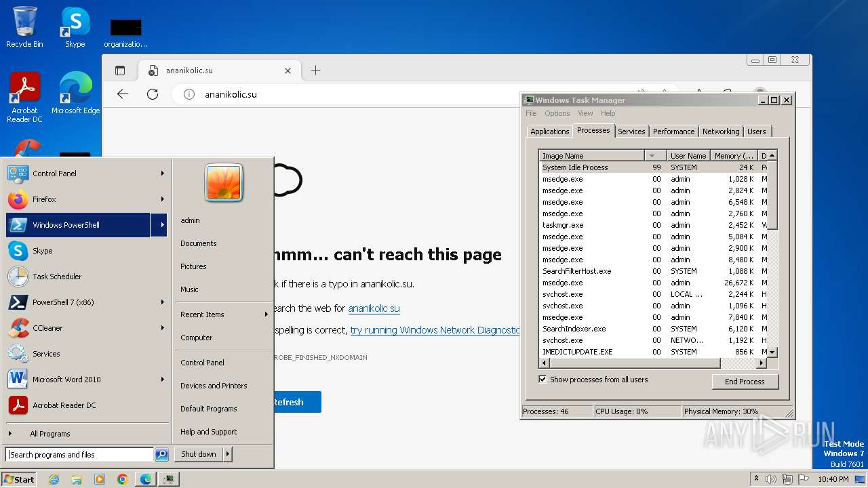Click End Process button
Image resolution: width=868 pixels, height=488 pixels.
point(745,382)
